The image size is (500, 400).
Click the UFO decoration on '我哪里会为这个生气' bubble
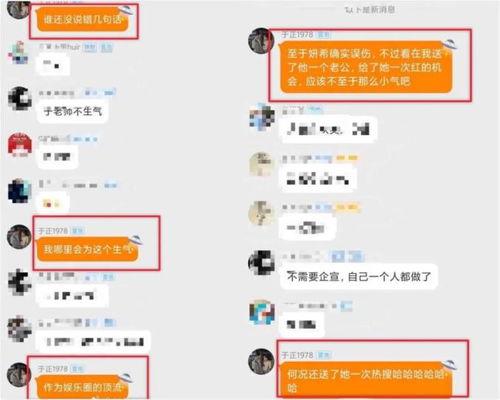point(136,240)
